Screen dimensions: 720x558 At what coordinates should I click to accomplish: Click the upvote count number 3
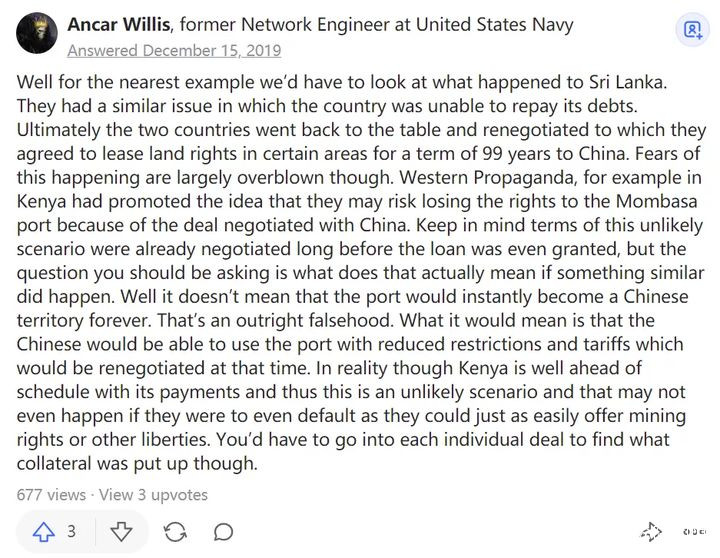(x=71, y=531)
